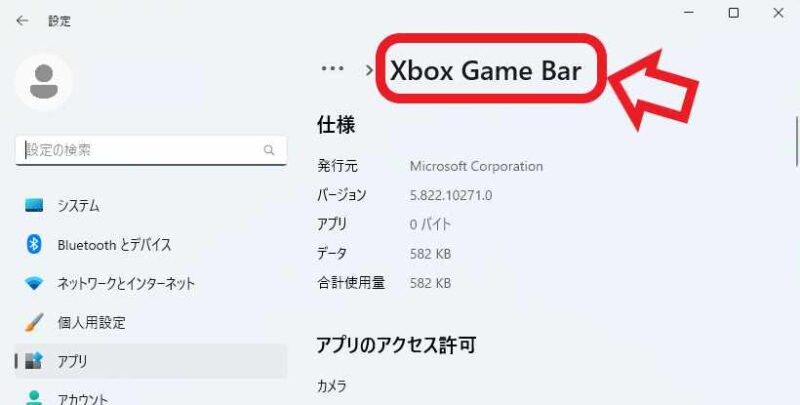Maximize the settings window
800x405 pixels.
coord(734,13)
